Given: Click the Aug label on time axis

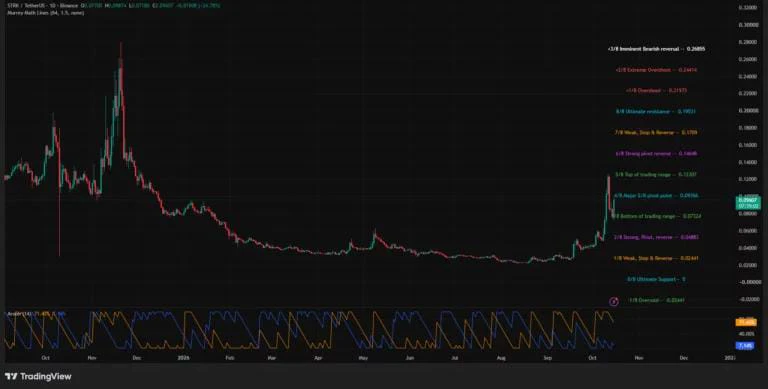Looking at the screenshot, I should [x=502, y=358].
